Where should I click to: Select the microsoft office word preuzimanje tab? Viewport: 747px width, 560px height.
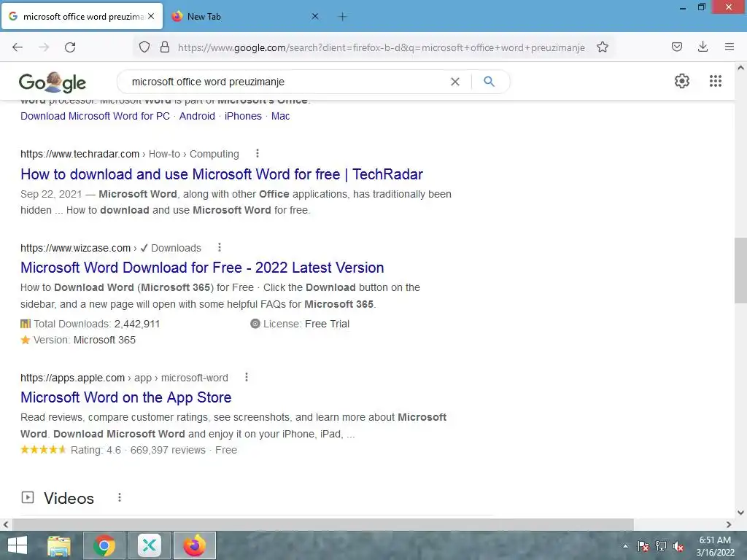pos(82,17)
